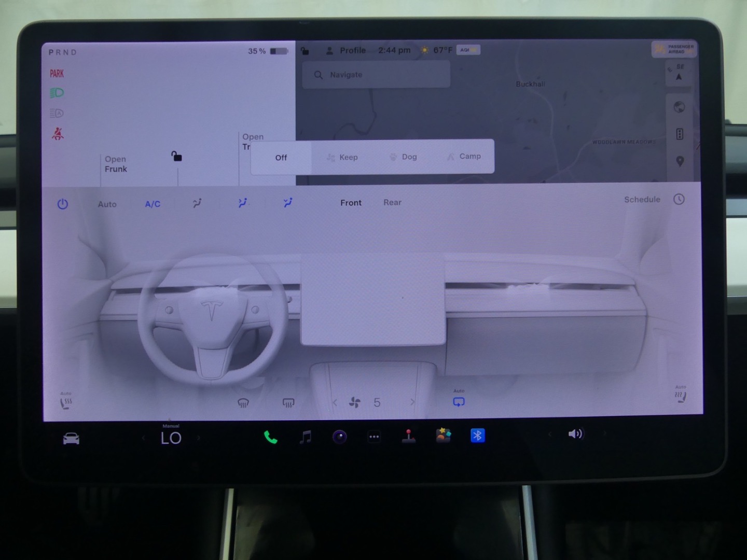
Task: Open the Toybox app
Action: 443,436
